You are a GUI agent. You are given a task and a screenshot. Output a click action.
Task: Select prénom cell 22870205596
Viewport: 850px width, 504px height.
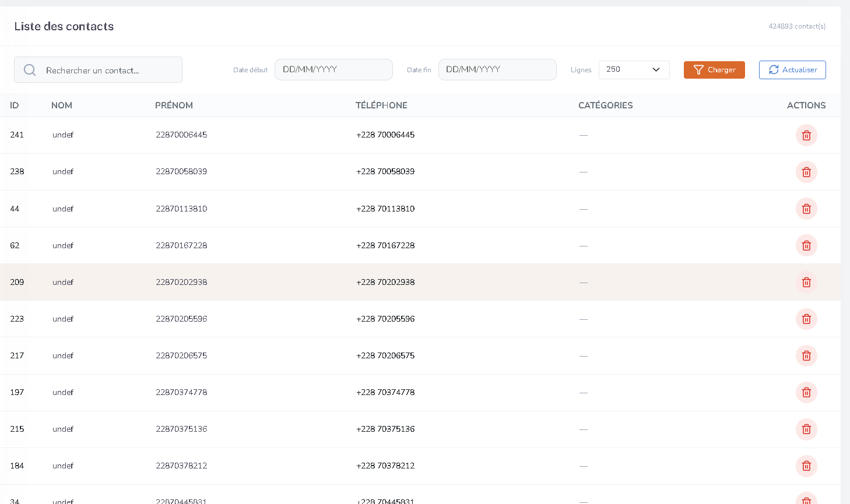181,319
